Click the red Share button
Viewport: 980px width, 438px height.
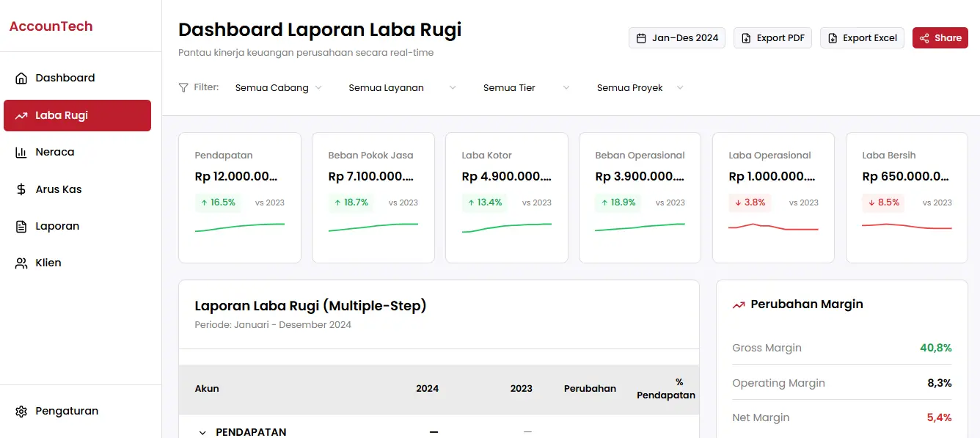coord(940,37)
